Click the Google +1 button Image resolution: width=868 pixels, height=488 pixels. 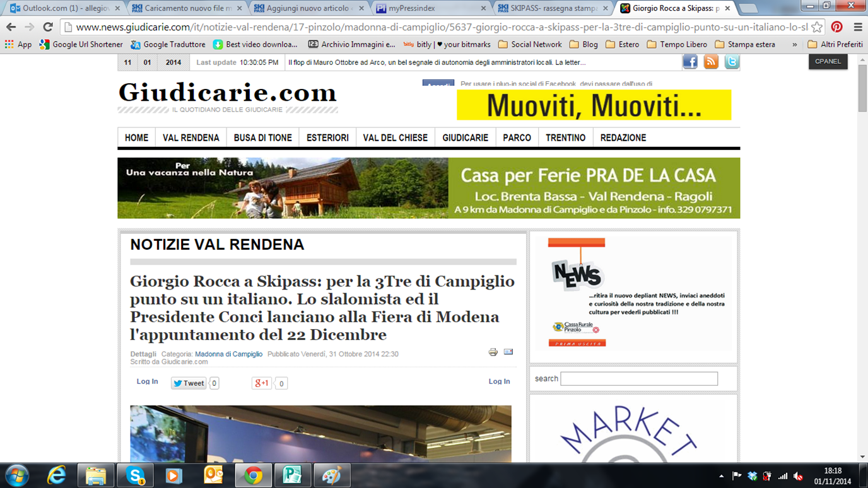tap(262, 383)
